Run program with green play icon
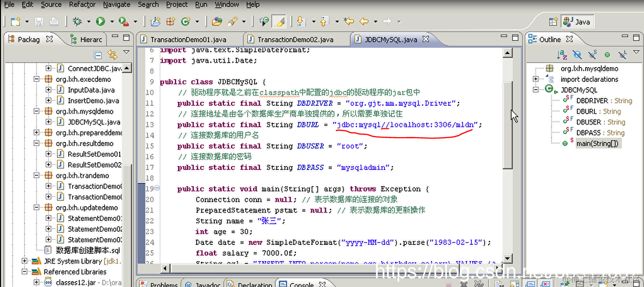Screen dimensions: 644x287 tap(101, 22)
